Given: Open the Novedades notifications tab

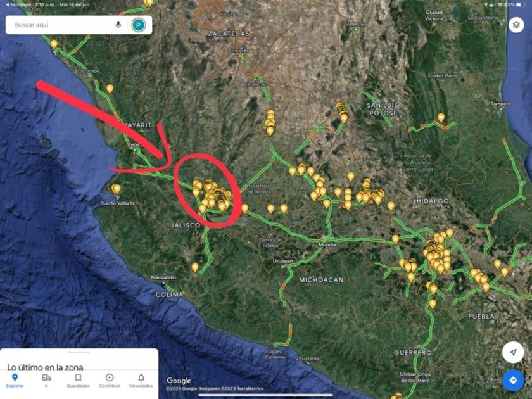Looking at the screenshot, I should click(x=141, y=381).
